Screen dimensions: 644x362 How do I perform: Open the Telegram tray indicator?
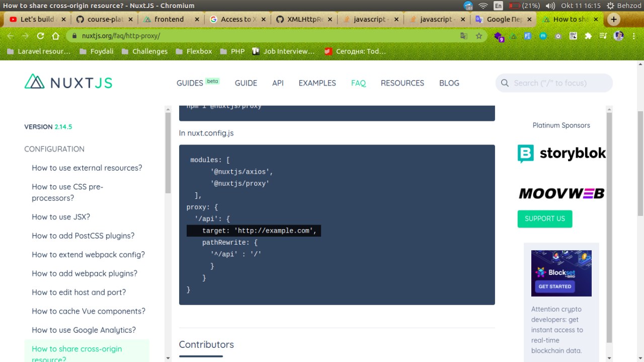click(x=468, y=6)
